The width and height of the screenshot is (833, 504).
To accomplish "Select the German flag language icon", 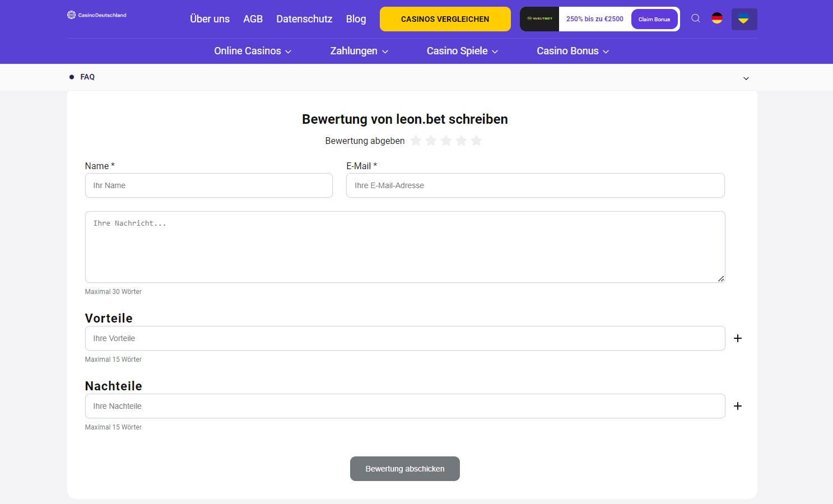I will [717, 18].
